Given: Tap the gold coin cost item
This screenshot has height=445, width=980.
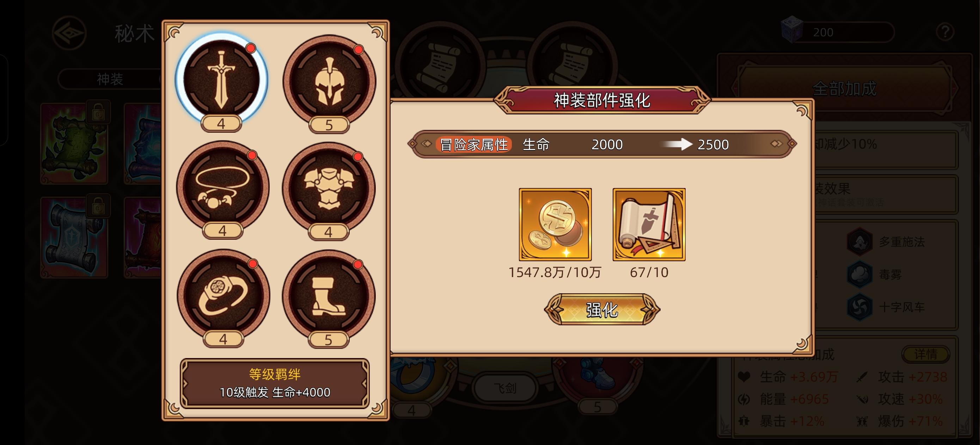Looking at the screenshot, I should [x=555, y=224].
